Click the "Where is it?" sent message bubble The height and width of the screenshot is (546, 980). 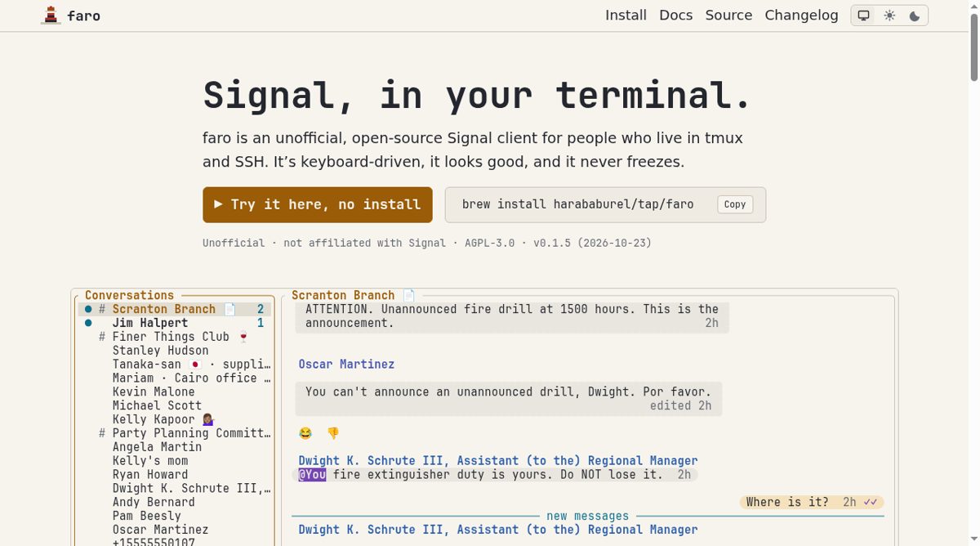pos(812,502)
